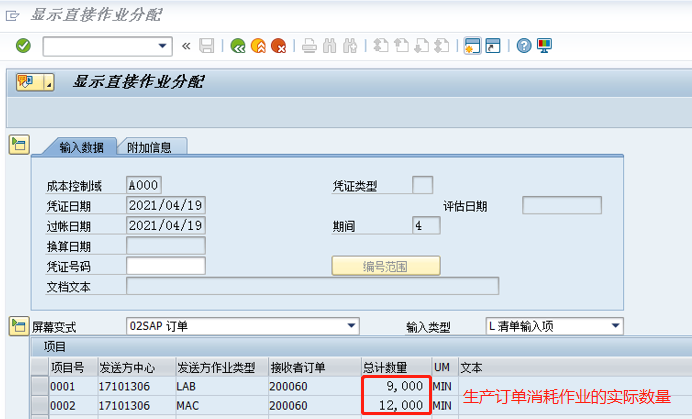Viewport: 692px width, 419px height.
Task: Click the Generate Shortcut icon
Action: 493,45
